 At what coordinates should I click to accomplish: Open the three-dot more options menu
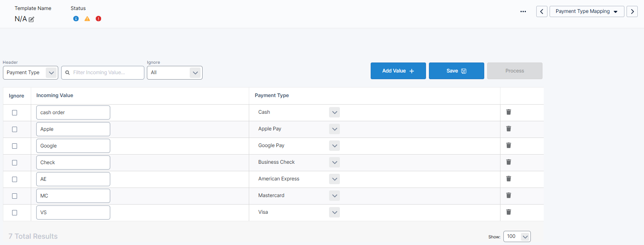coord(523,12)
